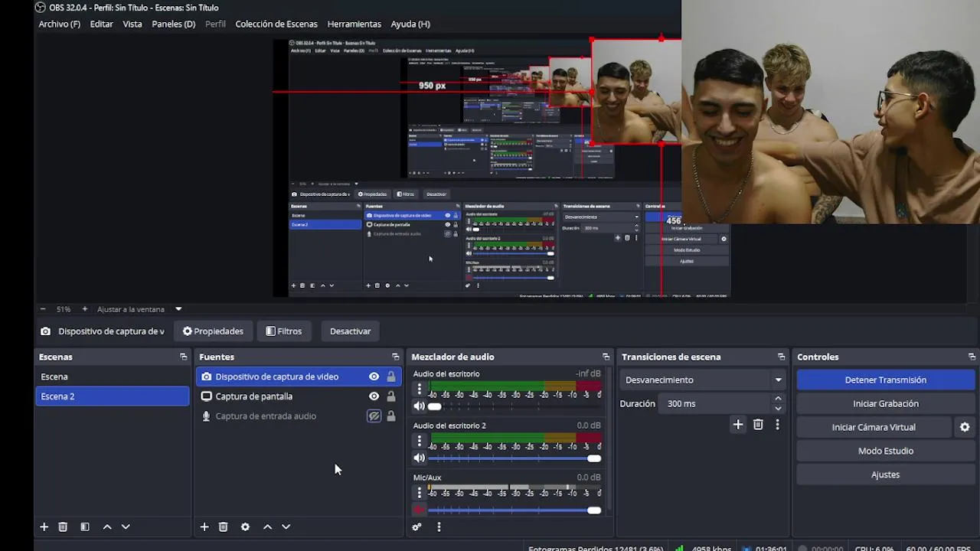Open Mic/Aux options dots
Screen dimensions: 980x551
[x=419, y=492]
